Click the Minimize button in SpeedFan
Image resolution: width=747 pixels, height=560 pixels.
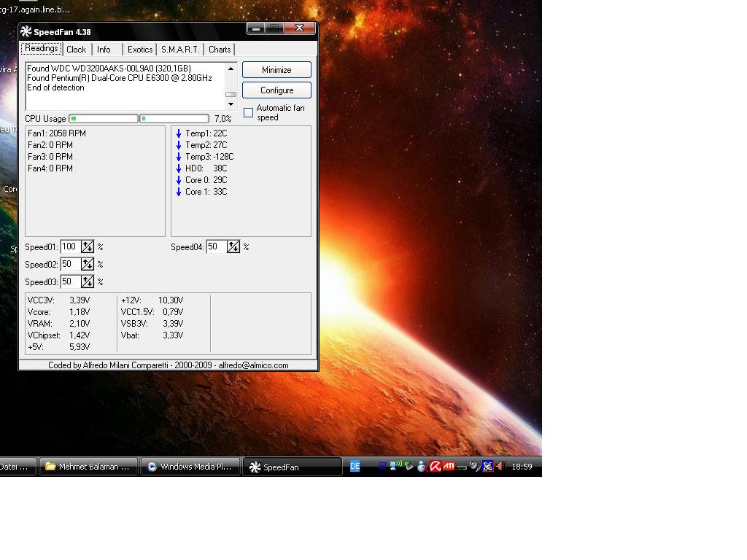click(x=276, y=70)
